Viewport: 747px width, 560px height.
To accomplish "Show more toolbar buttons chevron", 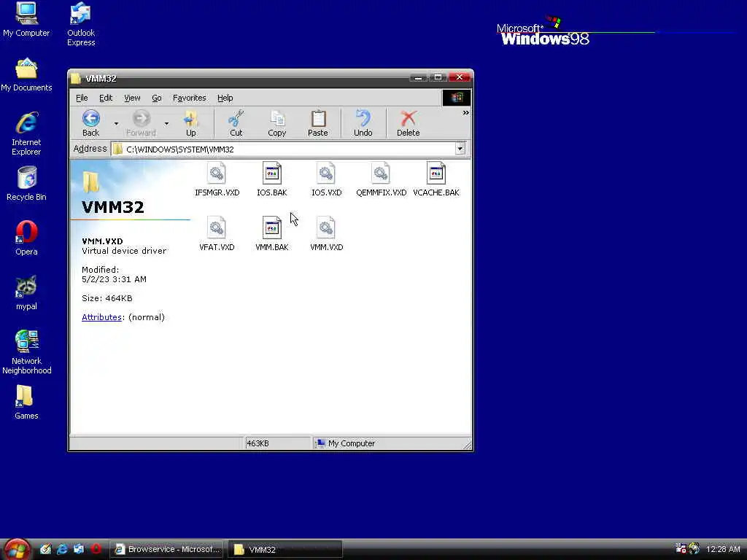I will pos(465,113).
